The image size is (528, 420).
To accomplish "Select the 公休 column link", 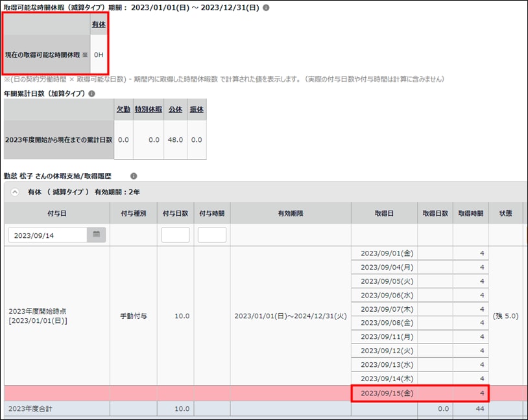I will (x=175, y=110).
